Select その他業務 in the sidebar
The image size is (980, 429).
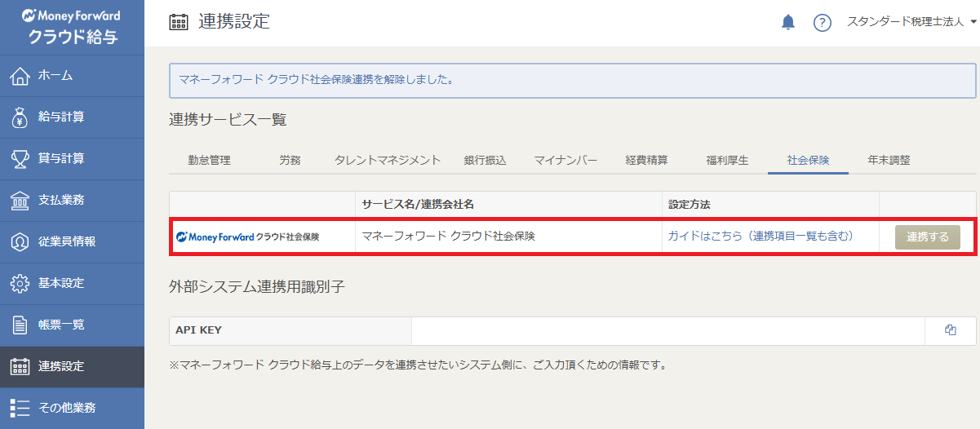(x=72, y=408)
